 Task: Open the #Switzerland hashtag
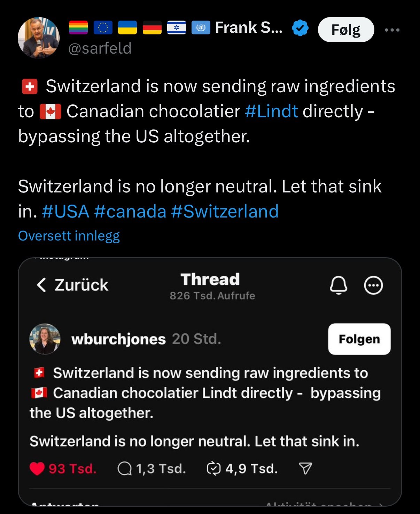coord(225,212)
